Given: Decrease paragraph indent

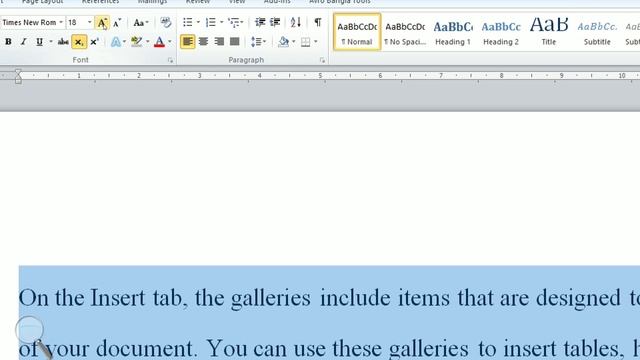Looking at the screenshot, I should (x=260, y=22).
